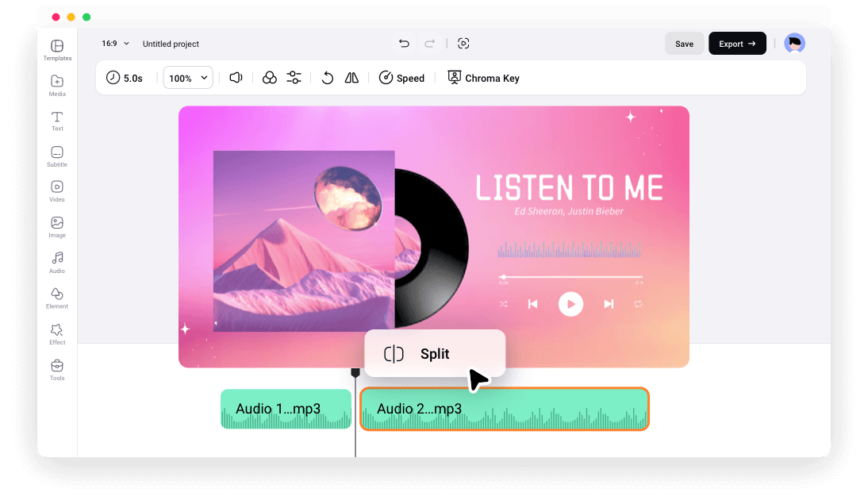
Task: Click the previous track button in preview
Action: coord(532,304)
